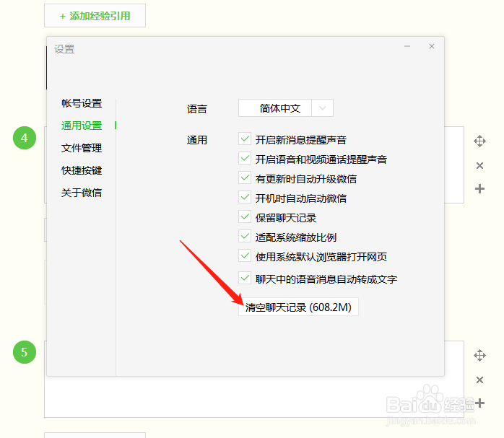Screen dimensions: 504x438
Task: Open 帐号设置 section
Action: [x=82, y=103]
